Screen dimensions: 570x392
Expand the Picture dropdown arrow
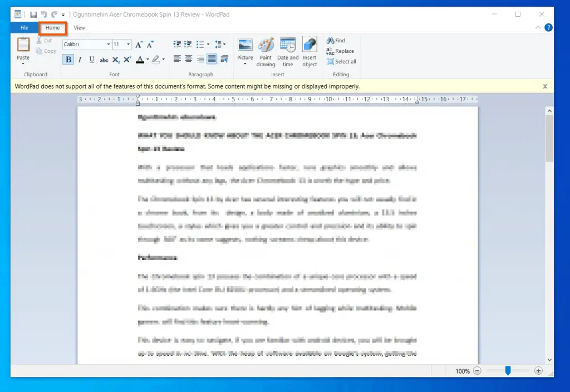coord(245,64)
